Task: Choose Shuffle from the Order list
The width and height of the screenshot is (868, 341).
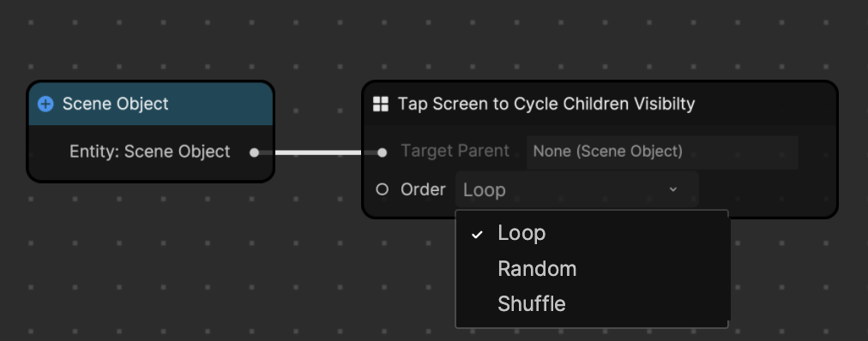Action: (592, 304)
